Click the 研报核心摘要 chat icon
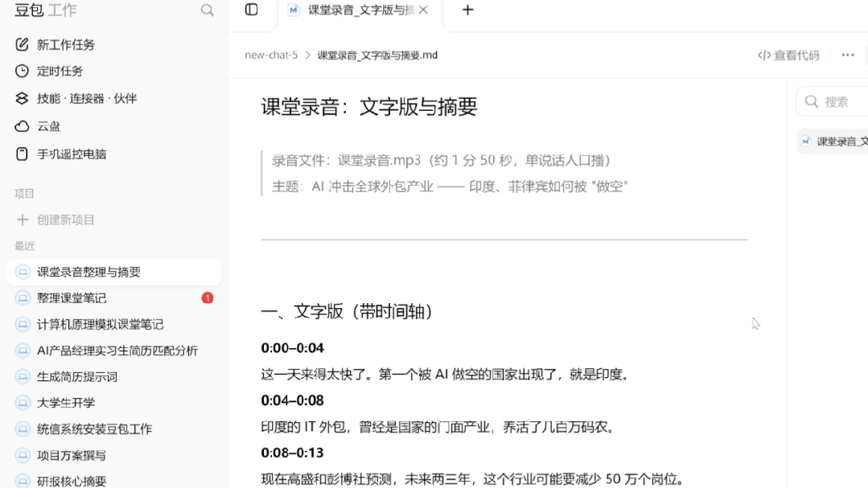 tap(23, 481)
